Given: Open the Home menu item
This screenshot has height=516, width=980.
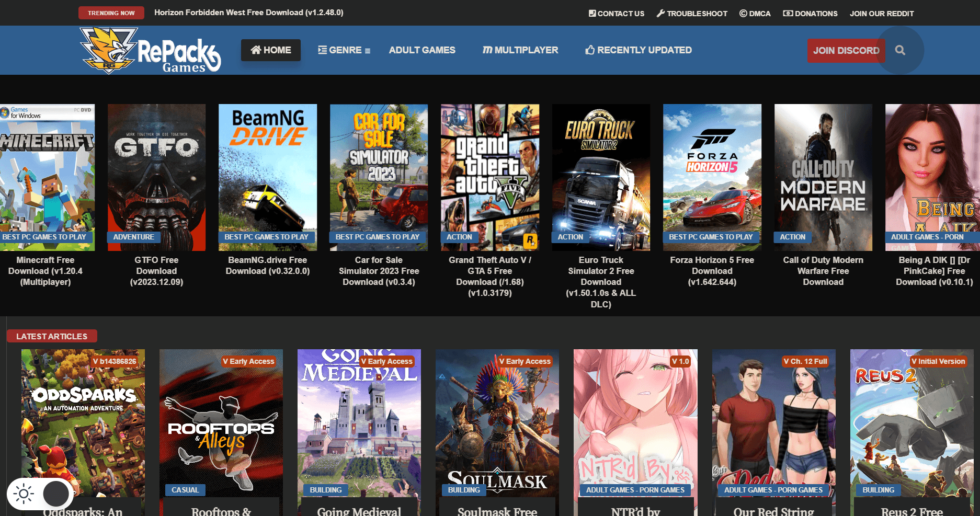Looking at the screenshot, I should pos(271,50).
